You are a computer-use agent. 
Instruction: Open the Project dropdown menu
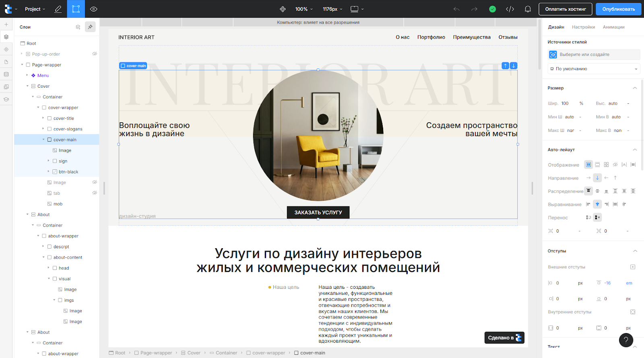(x=35, y=9)
